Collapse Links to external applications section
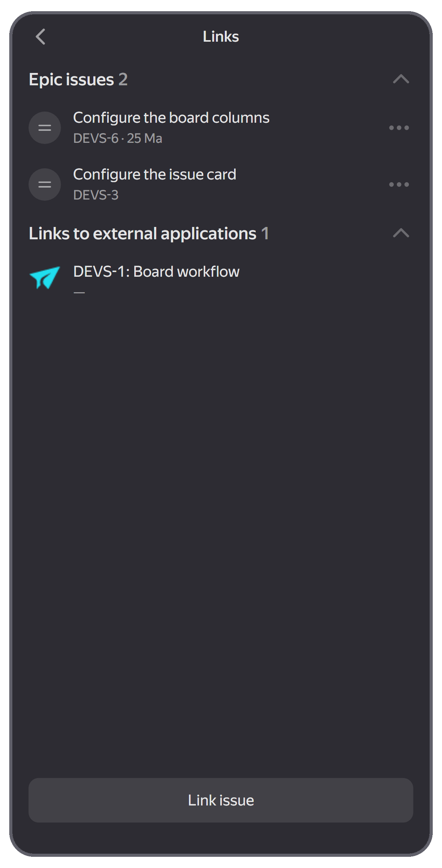442x868 pixels. tap(401, 233)
